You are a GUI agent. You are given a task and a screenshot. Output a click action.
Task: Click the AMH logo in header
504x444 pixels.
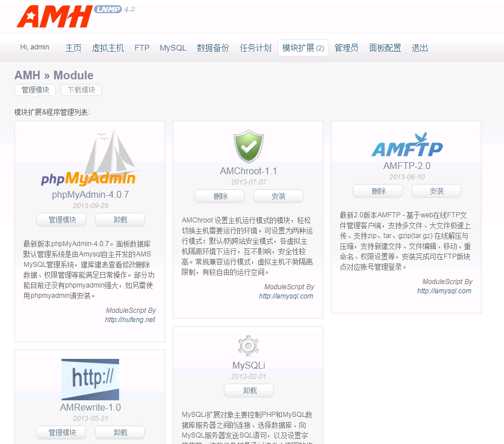point(55,16)
